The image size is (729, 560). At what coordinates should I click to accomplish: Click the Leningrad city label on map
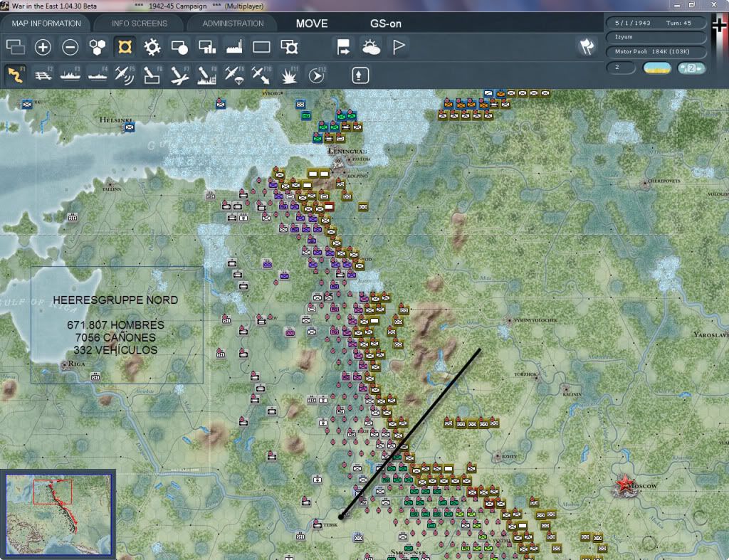click(347, 151)
